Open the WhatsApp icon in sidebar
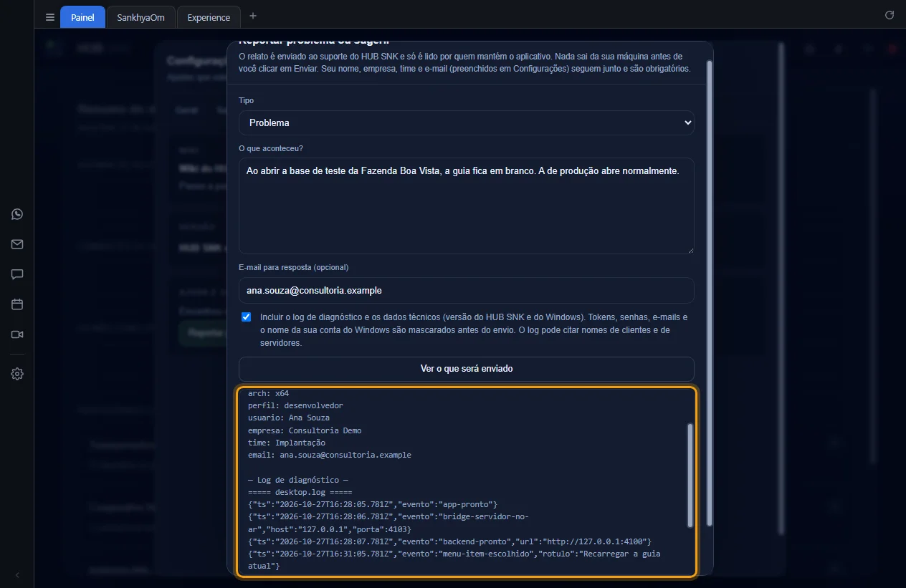Image resolution: width=906 pixels, height=588 pixels. 17,214
